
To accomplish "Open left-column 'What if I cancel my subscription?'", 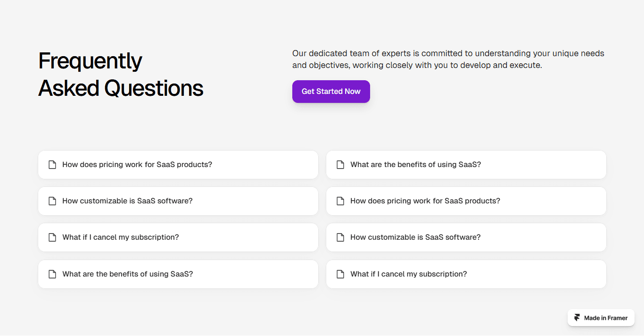I will [x=178, y=237].
